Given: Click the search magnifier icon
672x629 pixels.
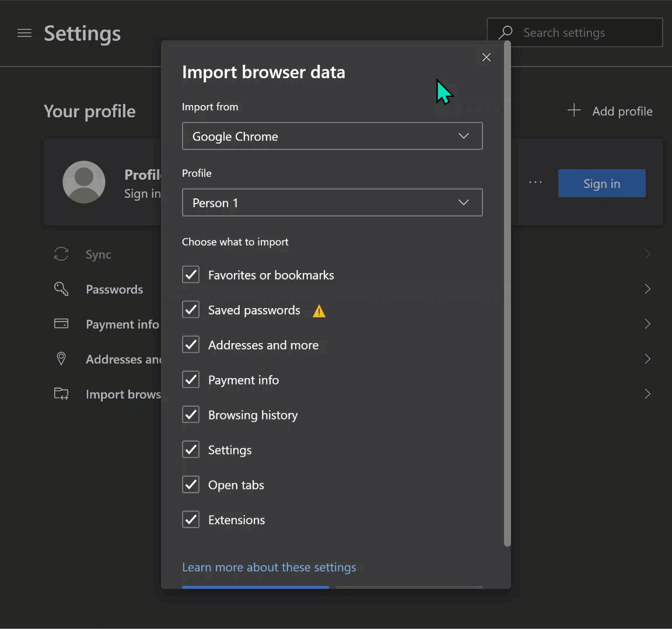Looking at the screenshot, I should click(x=506, y=33).
